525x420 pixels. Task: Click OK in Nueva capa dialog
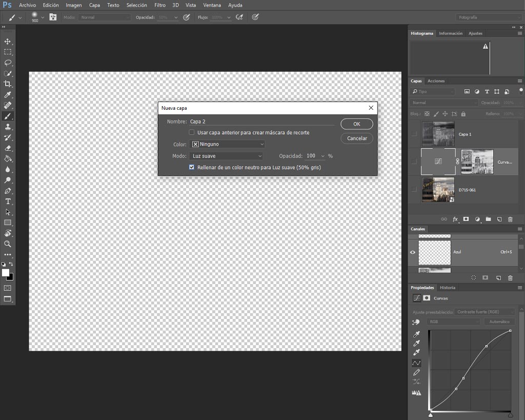click(357, 124)
